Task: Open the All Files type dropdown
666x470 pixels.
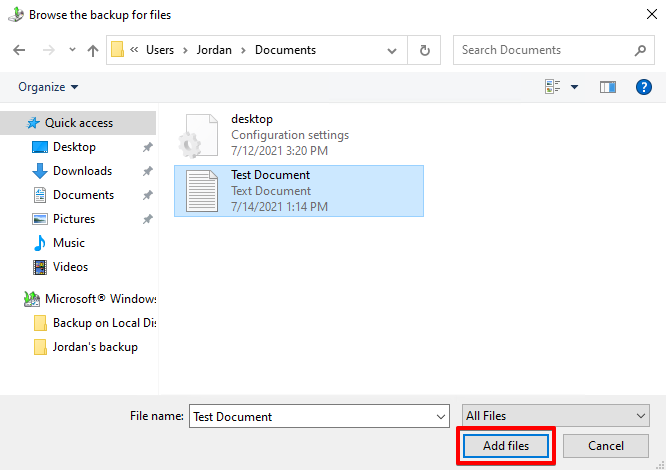Action: [x=556, y=416]
